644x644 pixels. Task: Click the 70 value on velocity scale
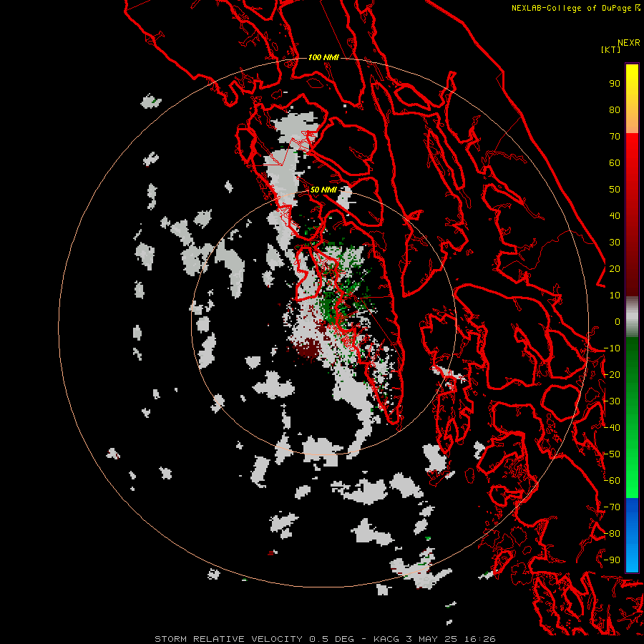[615, 137]
